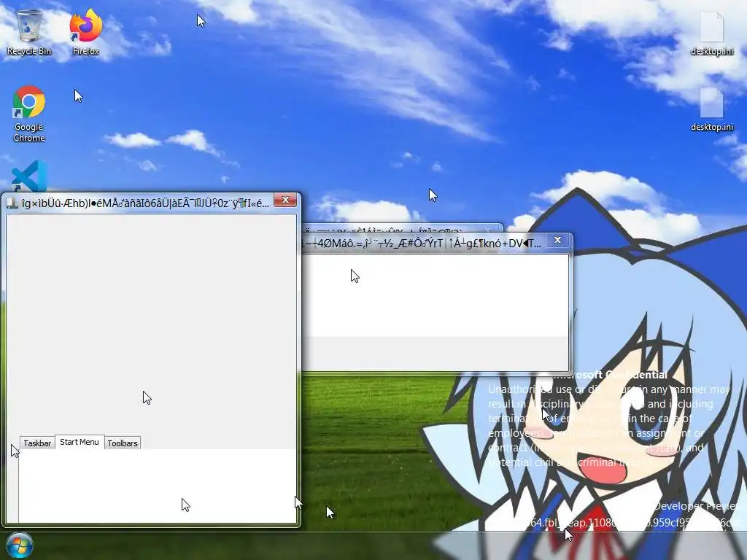Open the Visual Studio Code desktop shortcut
This screenshot has height=560, width=747.
tap(29, 176)
